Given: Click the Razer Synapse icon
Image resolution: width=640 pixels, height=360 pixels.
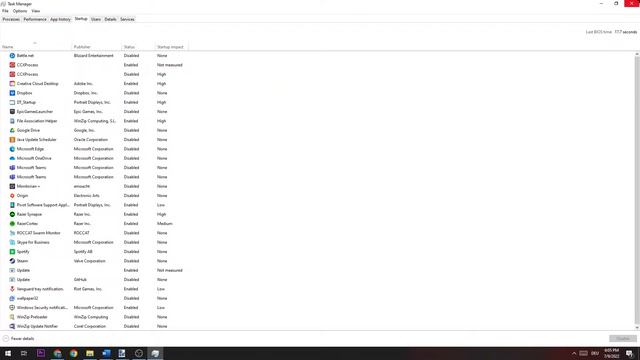Looking at the screenshot, I should (12, 214).
